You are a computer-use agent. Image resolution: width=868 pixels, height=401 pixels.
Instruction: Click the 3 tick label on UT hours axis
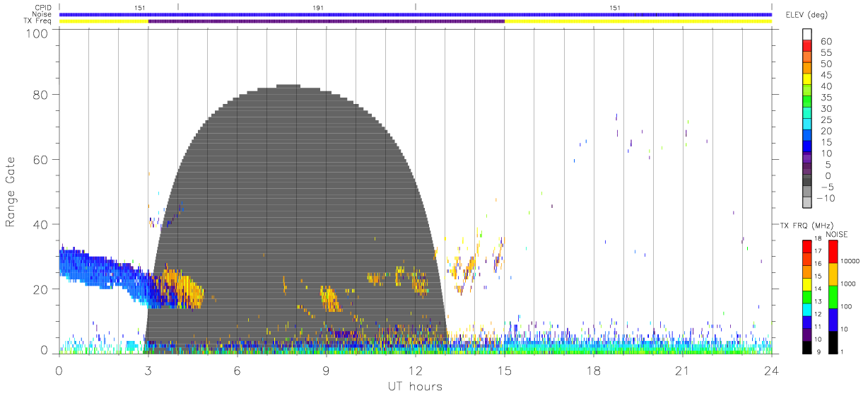click(148, 371)
